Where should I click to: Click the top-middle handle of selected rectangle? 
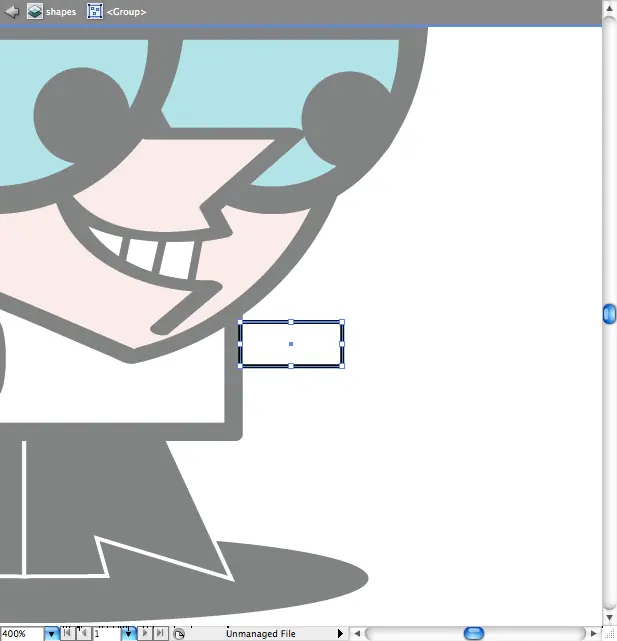click(x=291, y=322)
